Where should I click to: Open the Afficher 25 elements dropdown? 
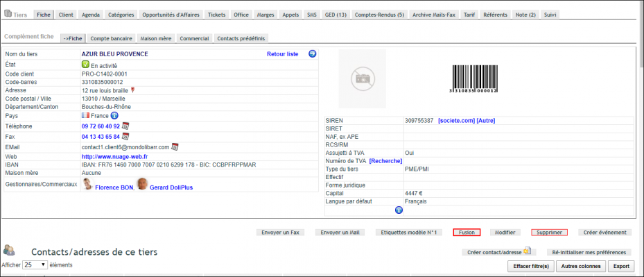pos(35,265)
